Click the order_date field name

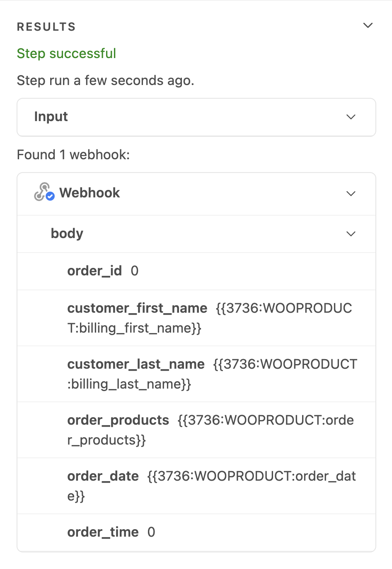click(103, 476)
